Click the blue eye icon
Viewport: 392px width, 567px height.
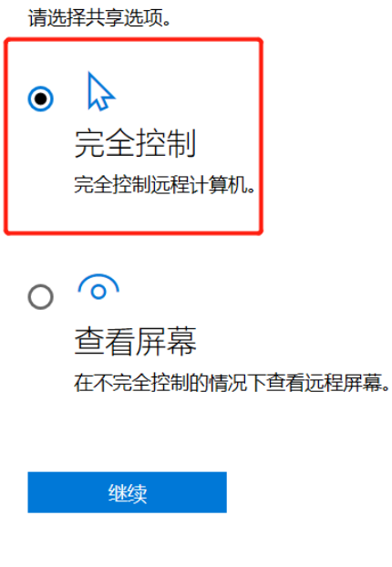pyautogui.click(x=98, y=287)
